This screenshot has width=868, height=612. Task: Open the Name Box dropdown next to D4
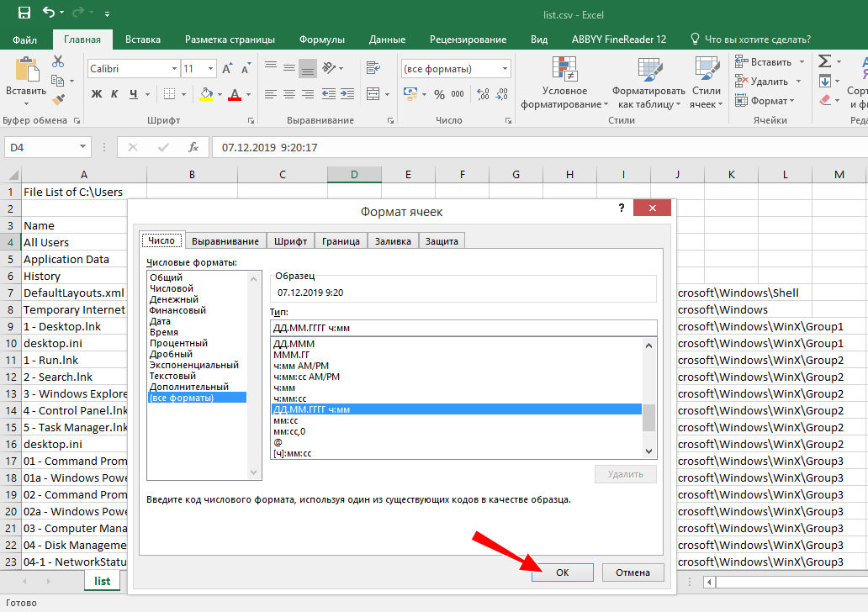[82, 147]
